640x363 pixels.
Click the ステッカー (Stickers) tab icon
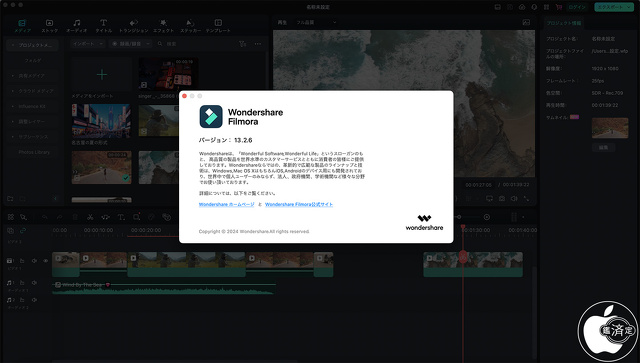click(190, 23)
